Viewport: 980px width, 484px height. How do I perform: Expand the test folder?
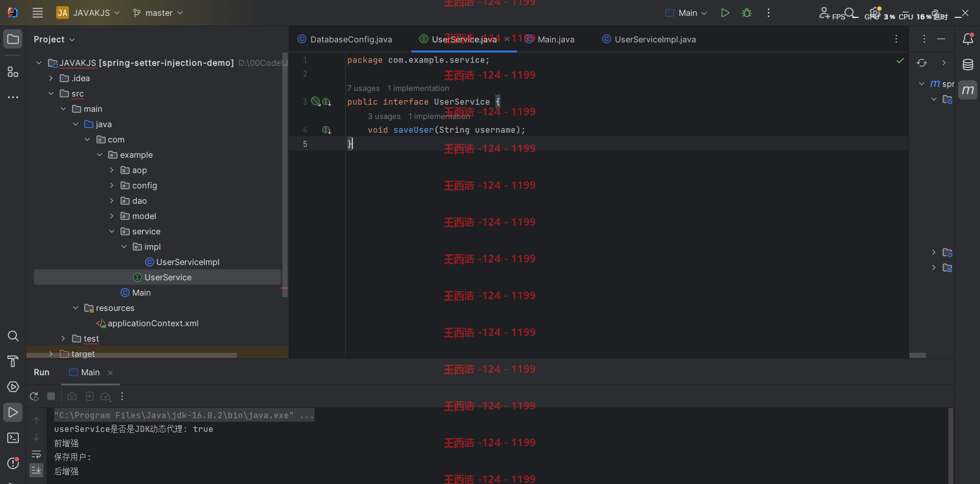pyautogui.click(x=63, y=338)
